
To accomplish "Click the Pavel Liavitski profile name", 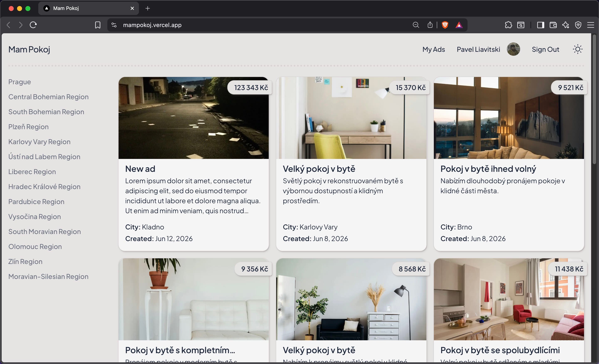I will (x=478, y=49).
